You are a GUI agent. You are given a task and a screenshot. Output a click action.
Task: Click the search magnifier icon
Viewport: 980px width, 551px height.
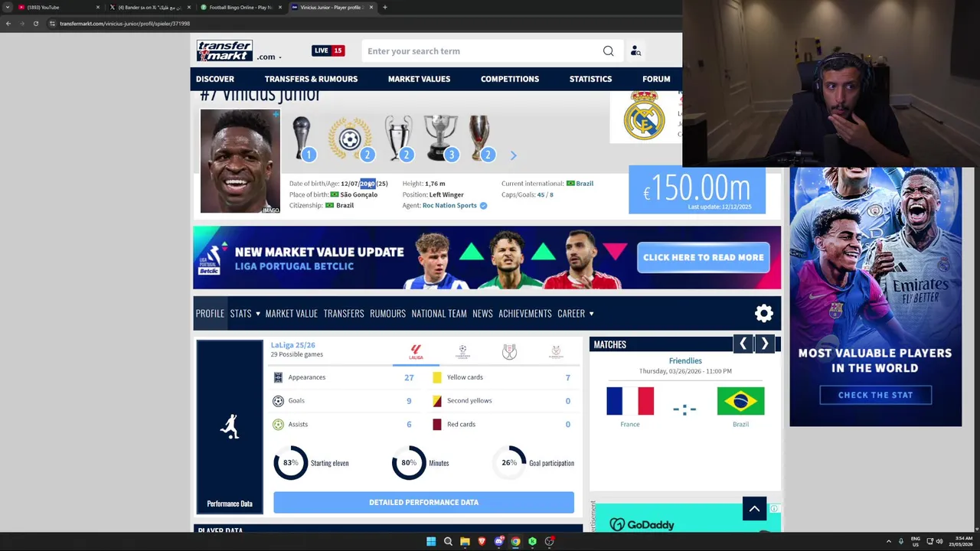pyautogui.click(x=608, y=51)
